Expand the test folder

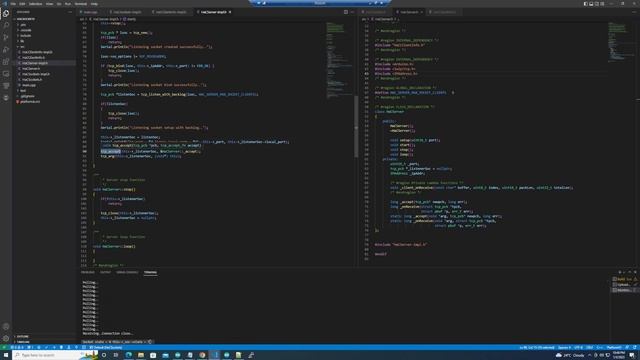click(23, 91)
